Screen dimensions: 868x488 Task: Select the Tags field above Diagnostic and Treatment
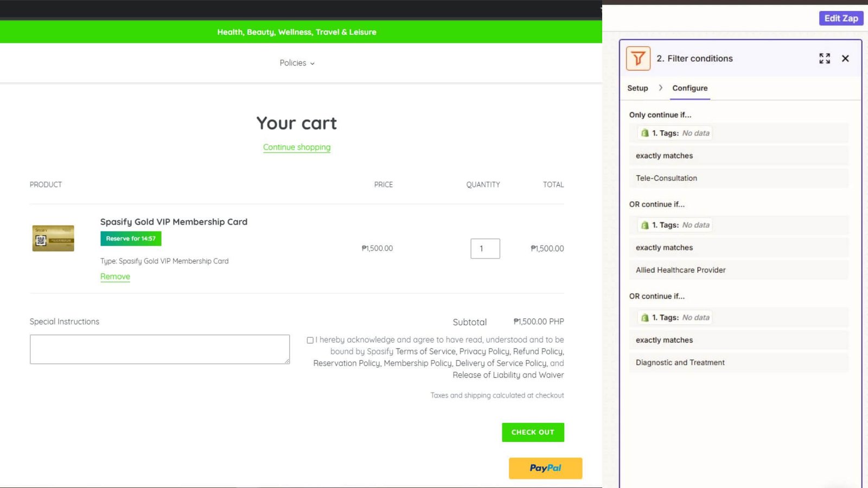[738, 318]
